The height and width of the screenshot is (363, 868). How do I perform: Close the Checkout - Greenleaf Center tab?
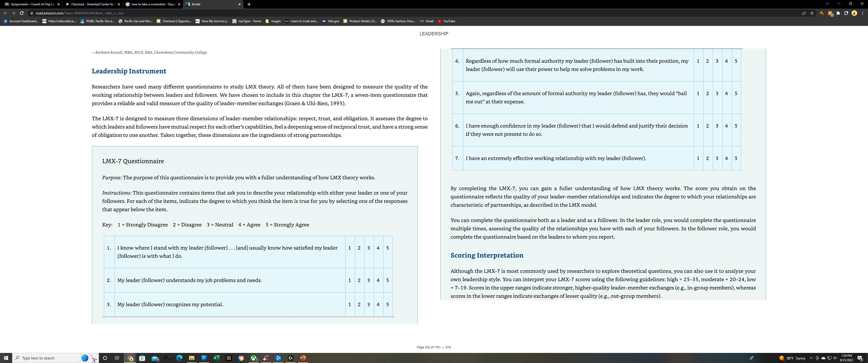119,4
